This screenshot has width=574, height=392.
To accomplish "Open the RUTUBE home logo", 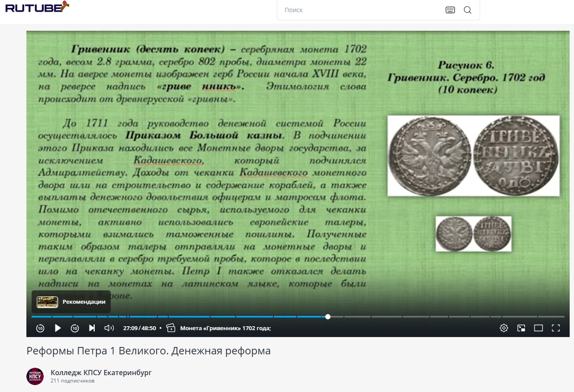I will tap(37, 7).
